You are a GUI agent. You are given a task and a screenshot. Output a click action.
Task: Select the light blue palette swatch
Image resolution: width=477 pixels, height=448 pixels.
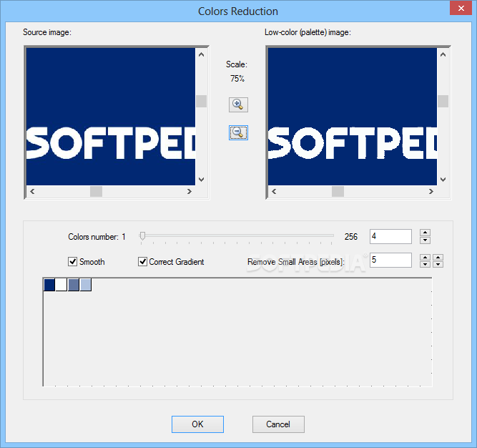coord(86,285)
